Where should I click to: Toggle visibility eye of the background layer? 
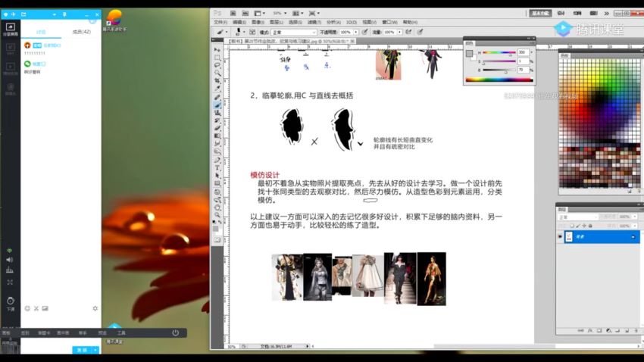point(560,237)
